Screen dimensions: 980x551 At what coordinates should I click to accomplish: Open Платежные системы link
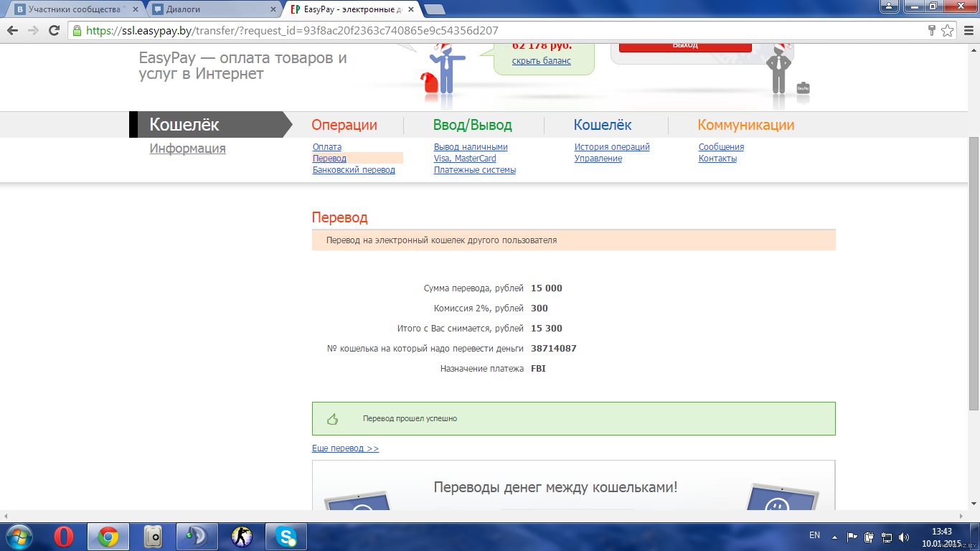tap(475, 170)
